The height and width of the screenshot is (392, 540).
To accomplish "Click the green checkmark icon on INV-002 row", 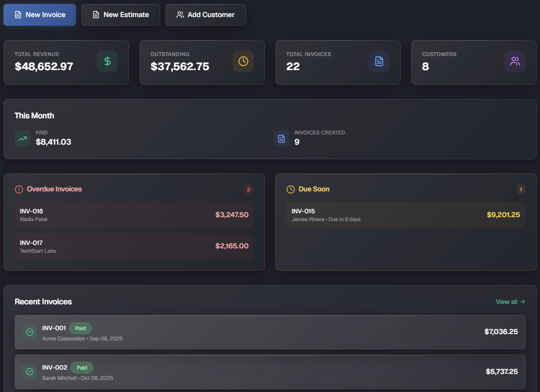I will click(29, 372).
